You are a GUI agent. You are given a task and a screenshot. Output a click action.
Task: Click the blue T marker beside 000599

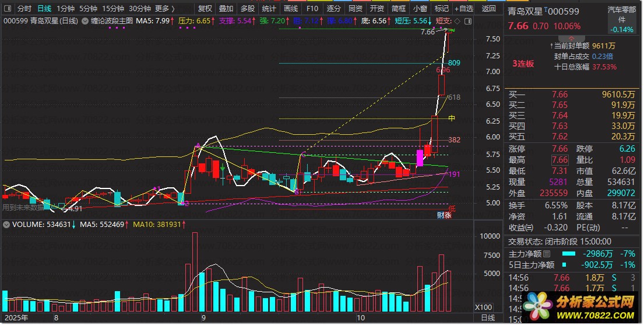[546, 9]
